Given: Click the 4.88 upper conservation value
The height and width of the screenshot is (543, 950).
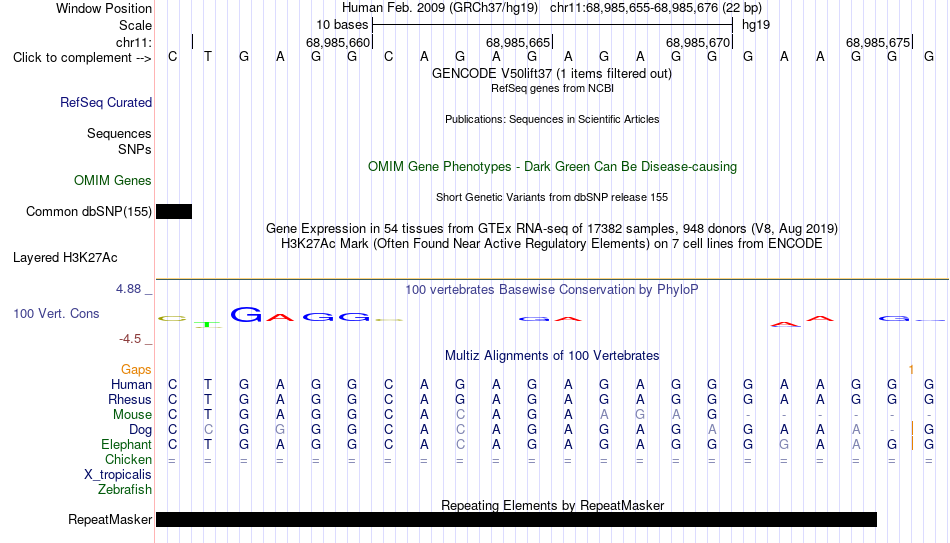Looking at the screenshot, I should 128,289.
